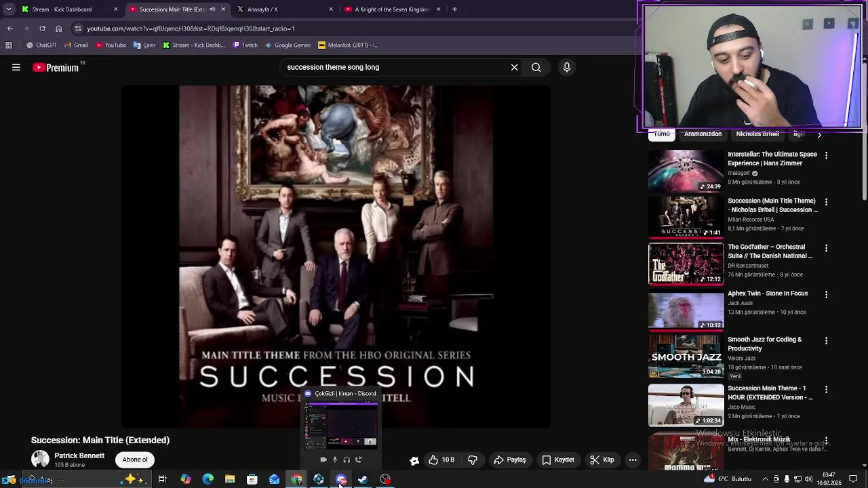Viewport: 868px width, 488px height.
Task: Open Google Gemini bookmark
Action: (x=288, y=45)
